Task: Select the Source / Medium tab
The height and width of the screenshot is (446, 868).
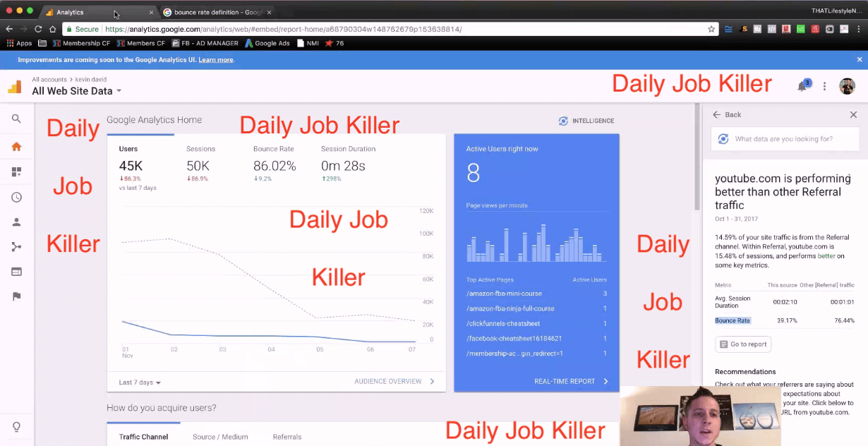Action: tap(220, 437)
